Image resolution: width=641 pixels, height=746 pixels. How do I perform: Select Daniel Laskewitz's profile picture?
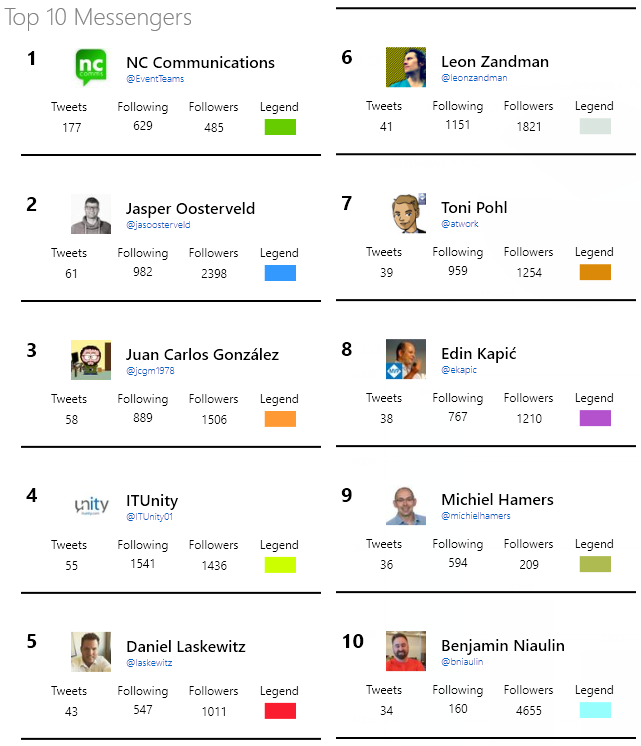pyautogui.click(x=91, y=652)
